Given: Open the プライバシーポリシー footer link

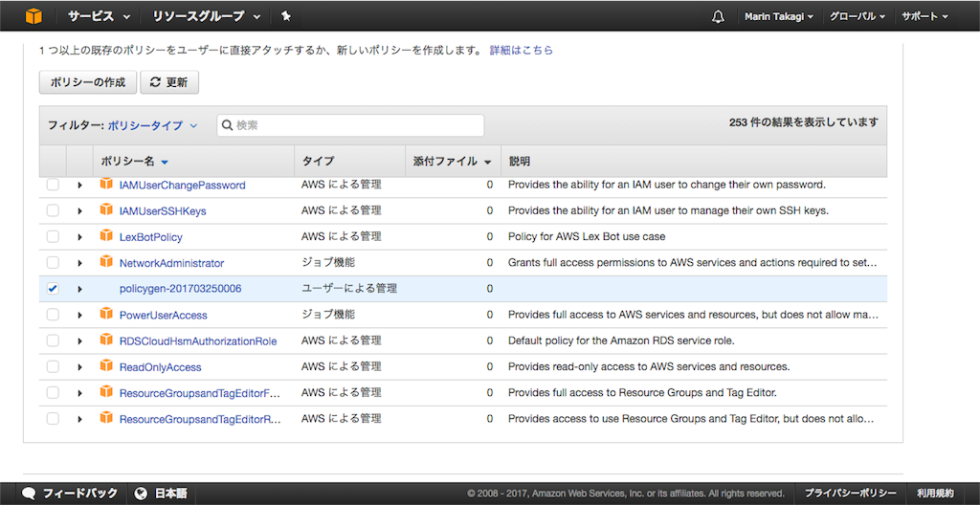Looking at the screenshot, I should coord(850,493).
